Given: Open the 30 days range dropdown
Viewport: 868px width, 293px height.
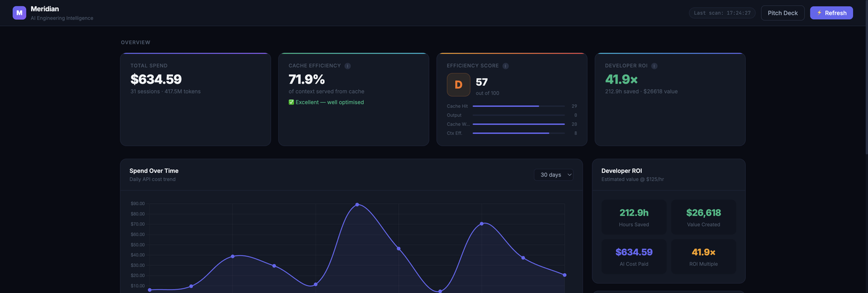Looking at the screenshot, I should coord(554,175).
